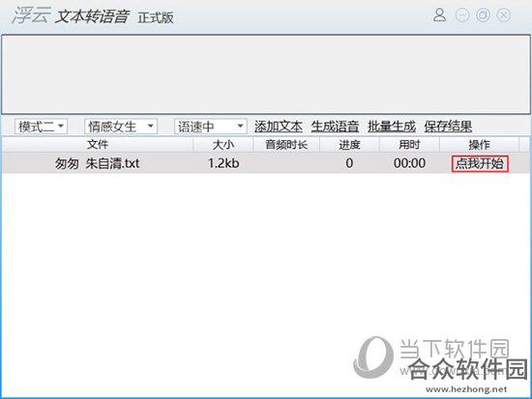Open the 情感女生 voice dropdown
This screenshot has width=532, height=399.
pyautogui.click(x=121, y=127)
